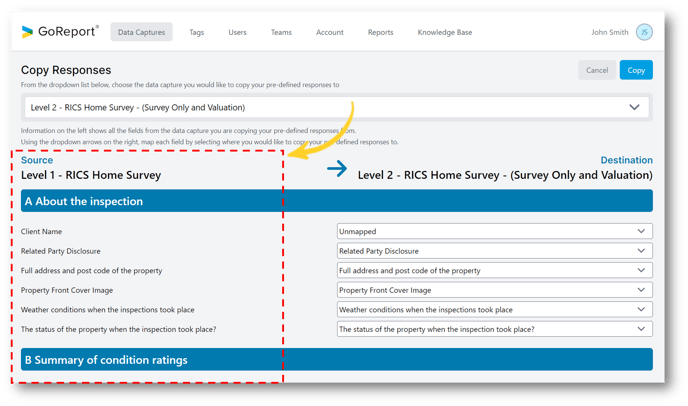Screen dimensions: 688x406
Task: Open the Teams menu item
Action: tap(281, 32)
